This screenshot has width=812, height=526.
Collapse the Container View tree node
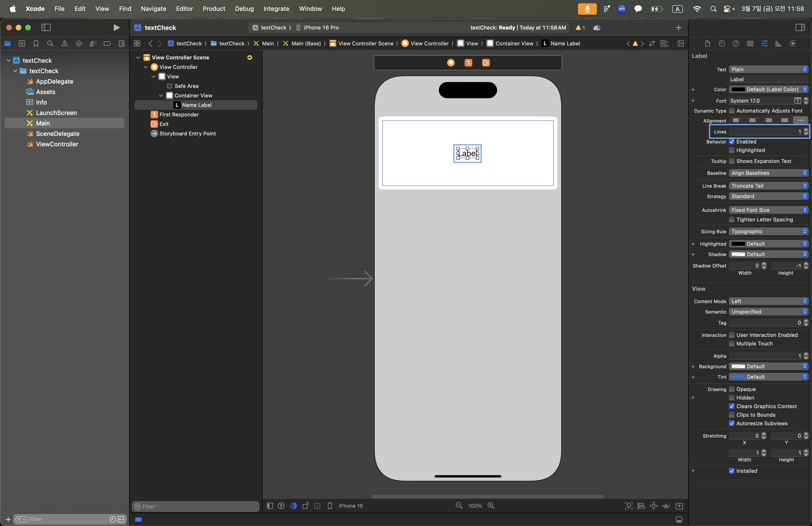161,96
